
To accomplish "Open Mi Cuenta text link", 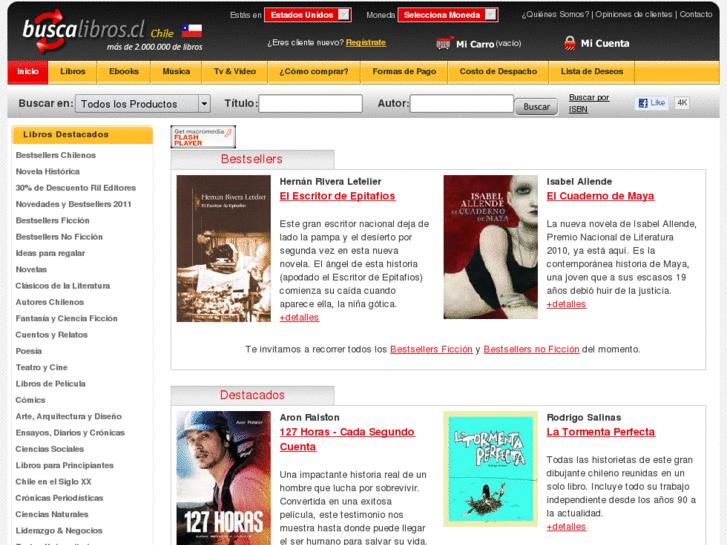I will (x=605, y=44).
